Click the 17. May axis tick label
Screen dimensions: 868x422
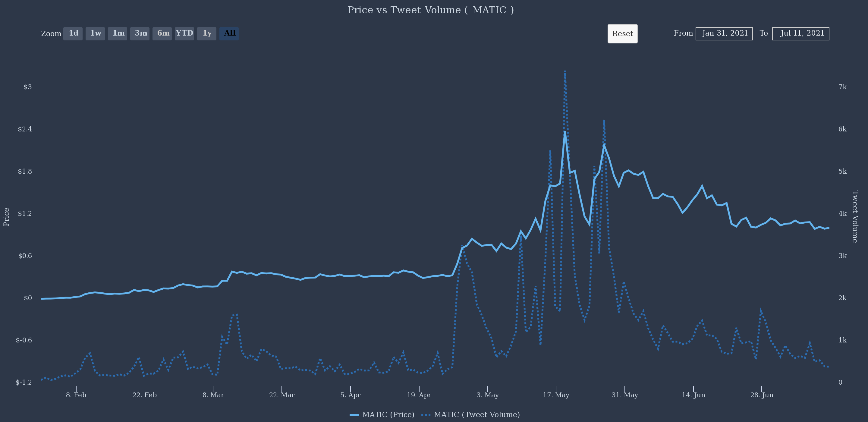[556, 395]
